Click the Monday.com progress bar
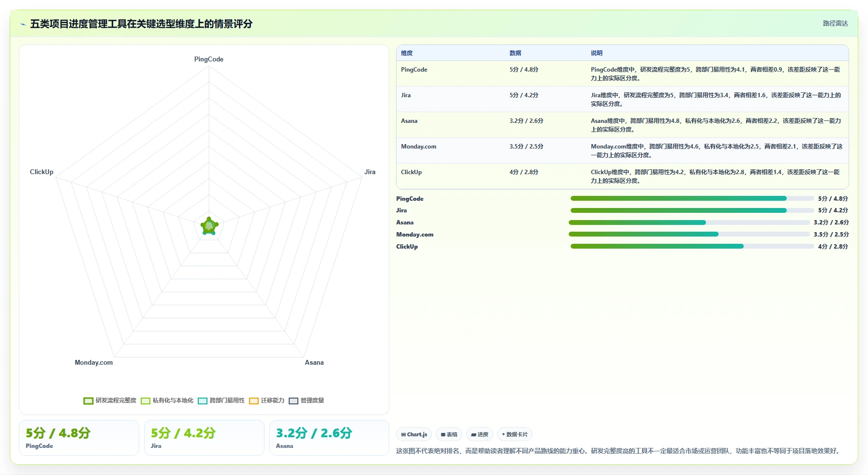This screenshot has height=475, width=868. coord(689,234)
